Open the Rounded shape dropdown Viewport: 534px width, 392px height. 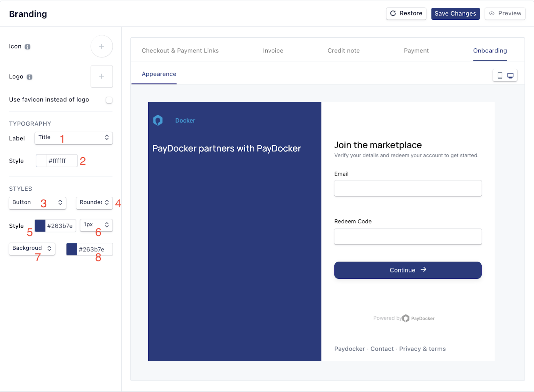pyautogui.click(x=94, y=203)
